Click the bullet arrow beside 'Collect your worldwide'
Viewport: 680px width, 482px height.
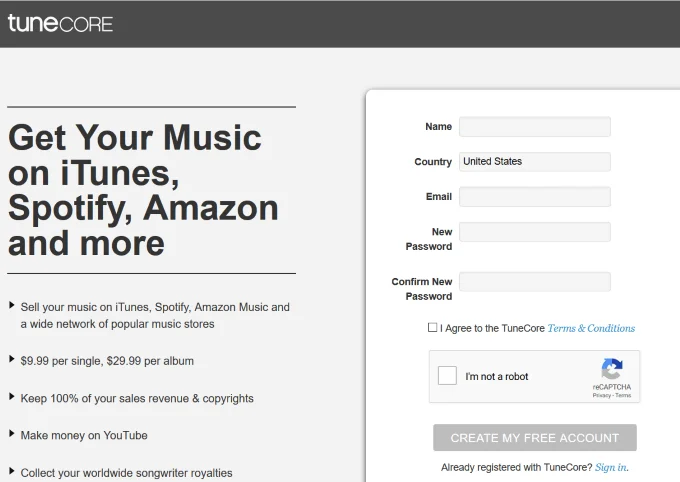click(12, 471)
